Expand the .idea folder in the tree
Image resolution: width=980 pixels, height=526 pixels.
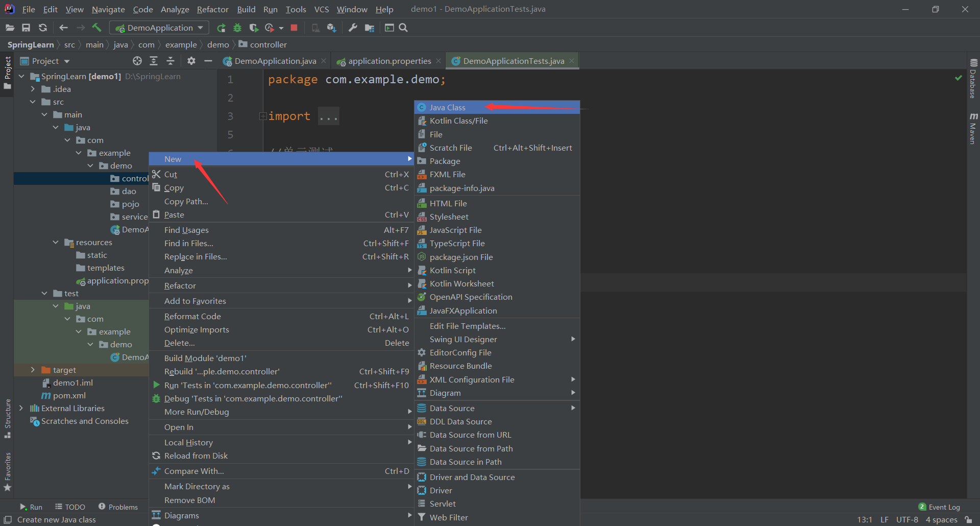pos(33,89)
